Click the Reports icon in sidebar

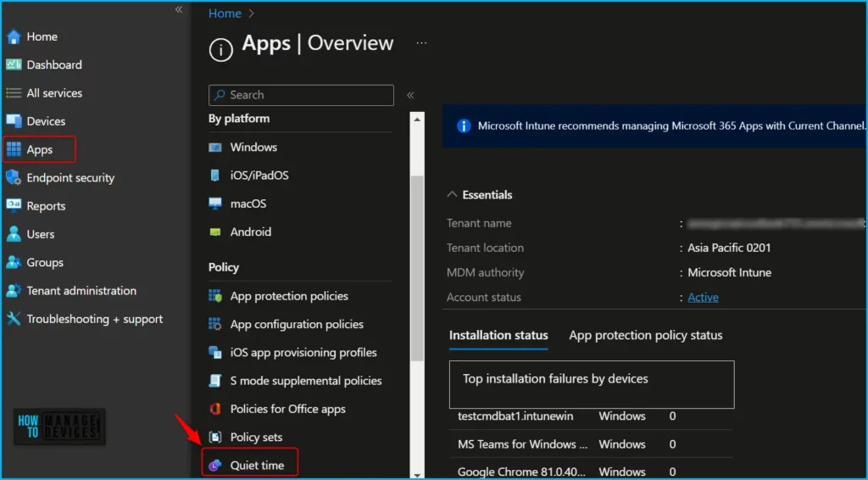tap(14, 206)
